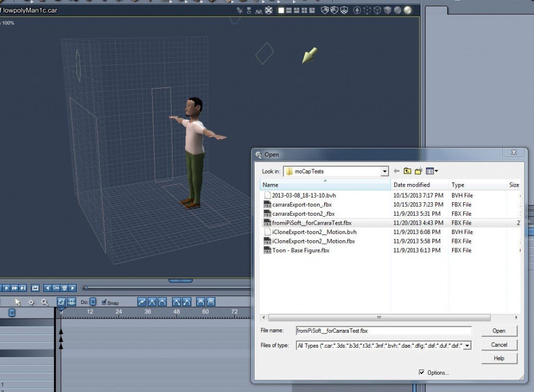This screenshot has width=534, height=392.
Task: Click the camera figures icon in viewport bar
Action: (259, 11)
